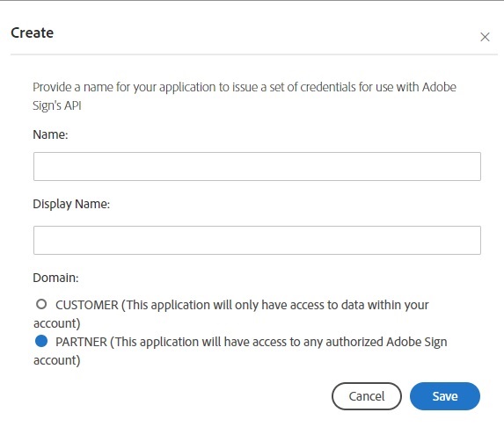Select the CUSTOMER domain radio button
The width and height of the screenshot is (504, 427).
pyautogui.click(x=41, y=304)
